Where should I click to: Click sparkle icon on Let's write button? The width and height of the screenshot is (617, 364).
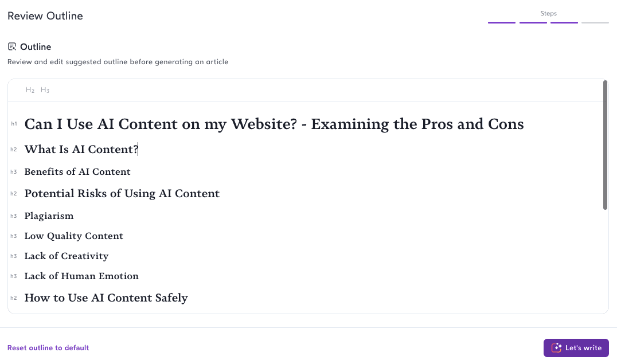[x=556, y=348]
